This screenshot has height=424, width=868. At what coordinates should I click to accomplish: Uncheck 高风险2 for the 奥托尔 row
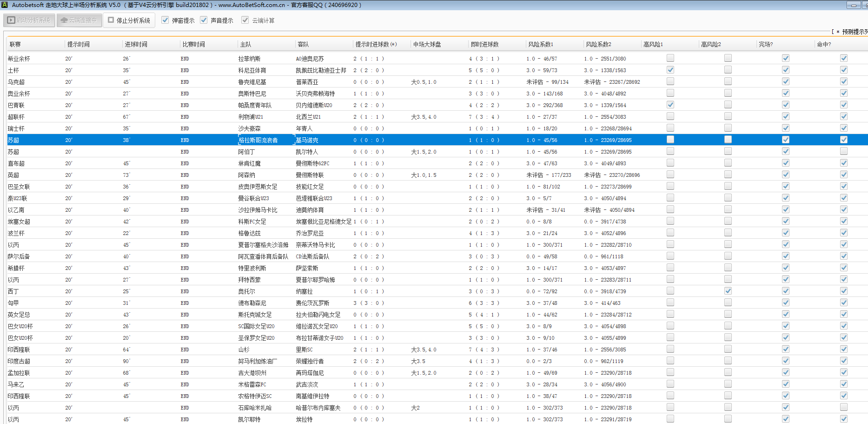[728, 291]
